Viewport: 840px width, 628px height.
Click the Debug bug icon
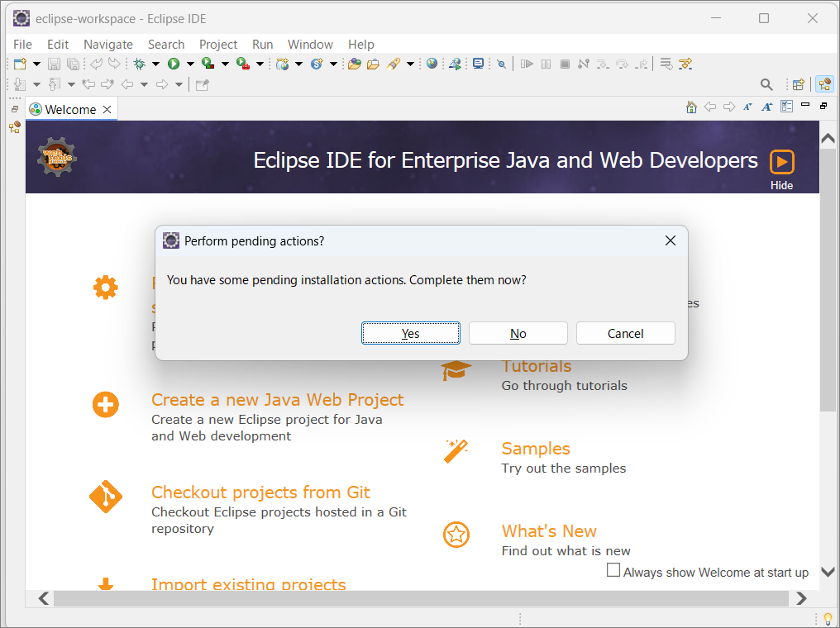139,64
